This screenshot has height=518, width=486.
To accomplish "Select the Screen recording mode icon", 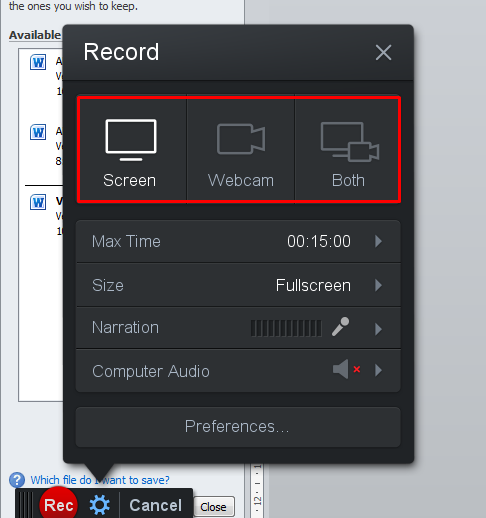I will tap(131, 140).
